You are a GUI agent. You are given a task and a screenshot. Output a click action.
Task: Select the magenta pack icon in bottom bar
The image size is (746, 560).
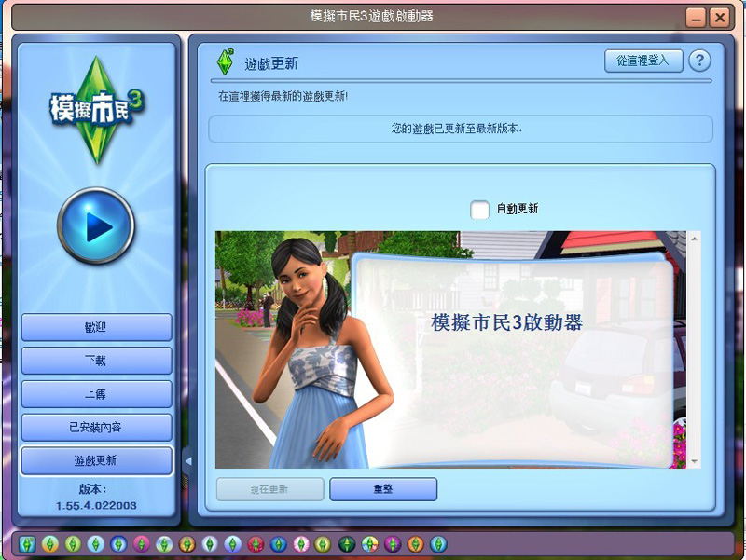[x=142, y=544]
